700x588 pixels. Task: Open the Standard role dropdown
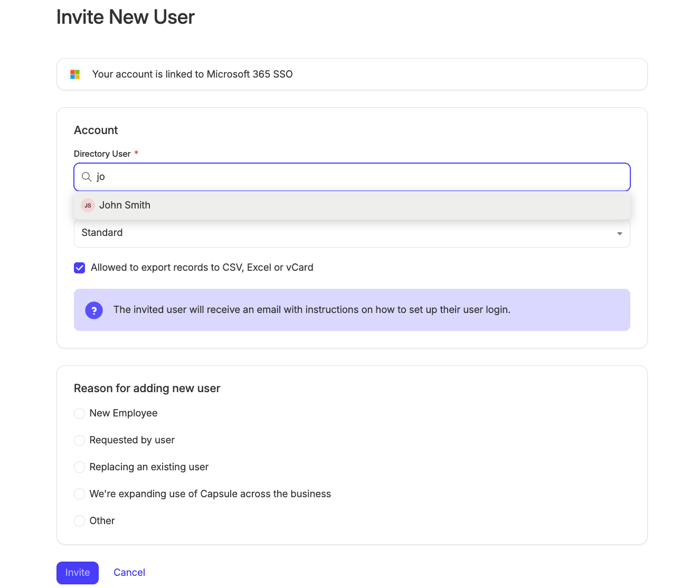click(352, 233)
